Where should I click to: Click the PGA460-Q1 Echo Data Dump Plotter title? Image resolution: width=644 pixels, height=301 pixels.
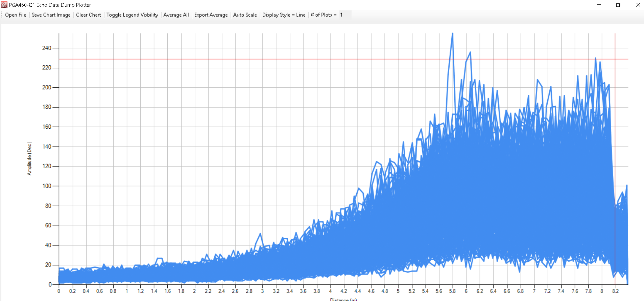pyautogui.click(x=50, y=5)
